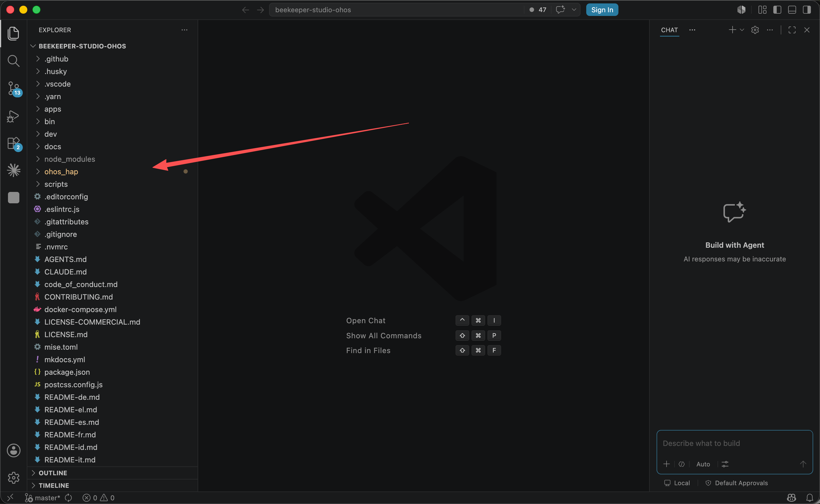Open the README-fr.md file

113,435
